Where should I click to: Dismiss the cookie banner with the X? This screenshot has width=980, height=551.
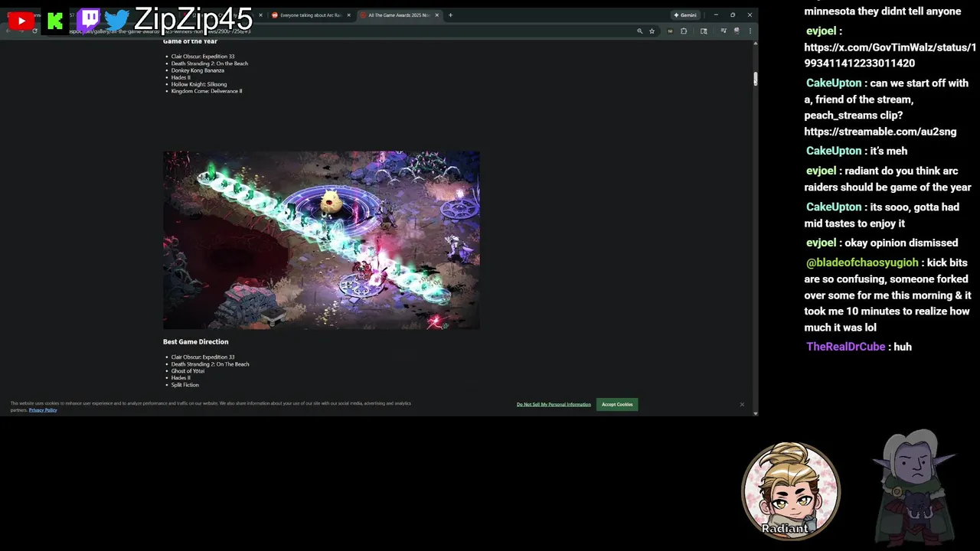[x=742, y=404]
